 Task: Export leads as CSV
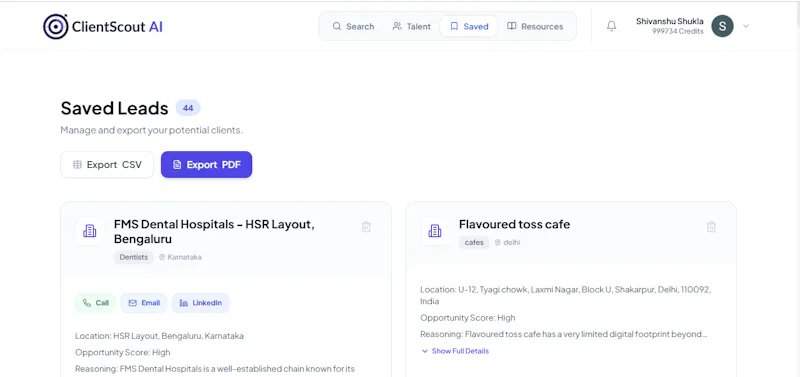[x=107, y=165]
